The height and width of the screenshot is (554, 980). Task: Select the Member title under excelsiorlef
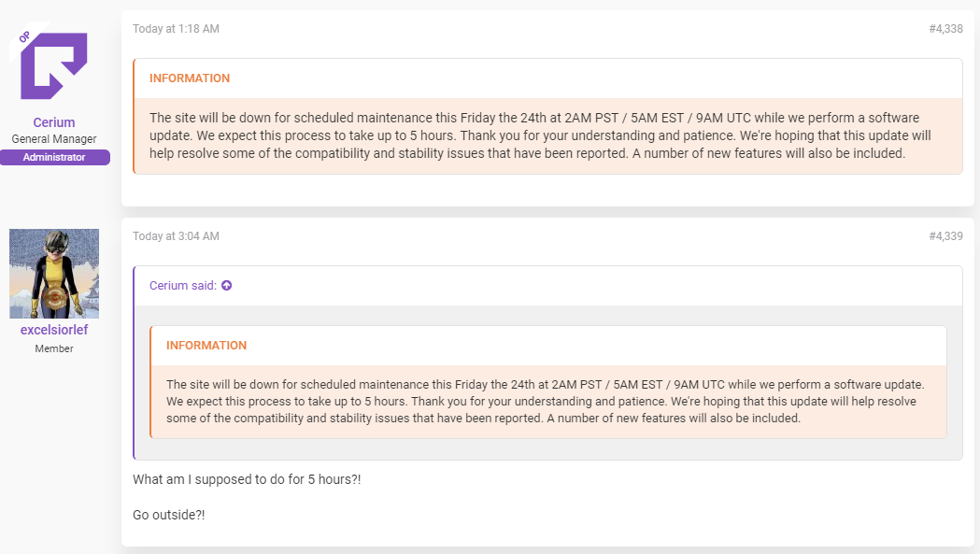[x=54, y=348]
